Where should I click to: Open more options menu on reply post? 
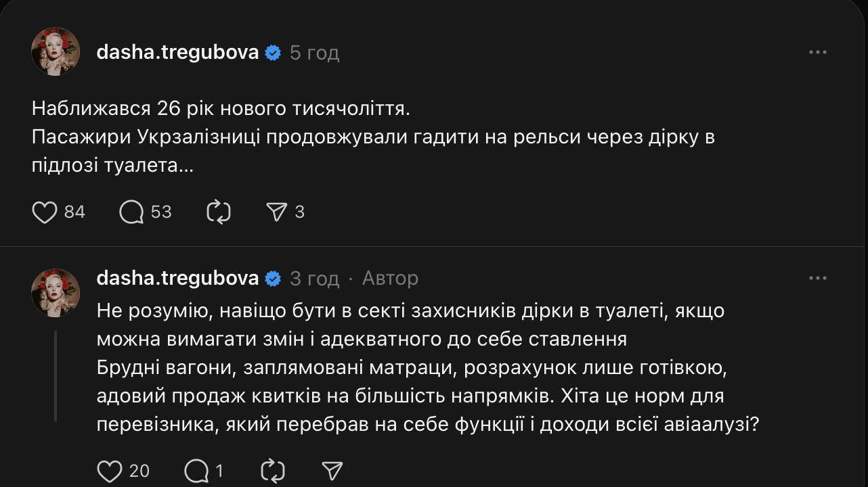click(x=818, y=278)
